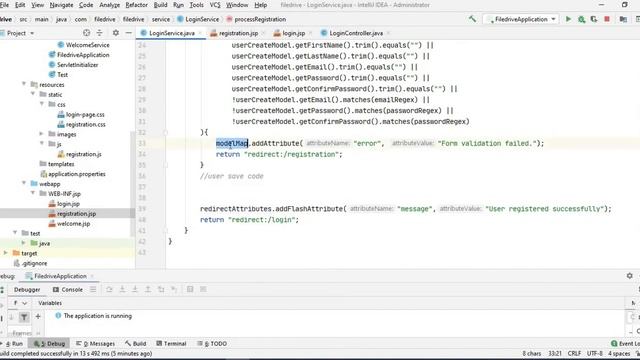Expand the target folder
This screenshot has height=360, width=640.
point(6,253)
